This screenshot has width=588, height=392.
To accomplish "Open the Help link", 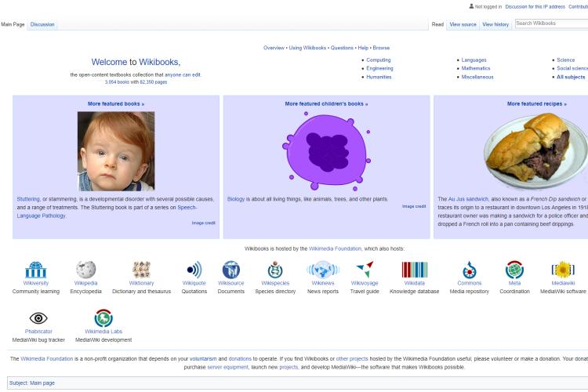I will pos(363,48).
